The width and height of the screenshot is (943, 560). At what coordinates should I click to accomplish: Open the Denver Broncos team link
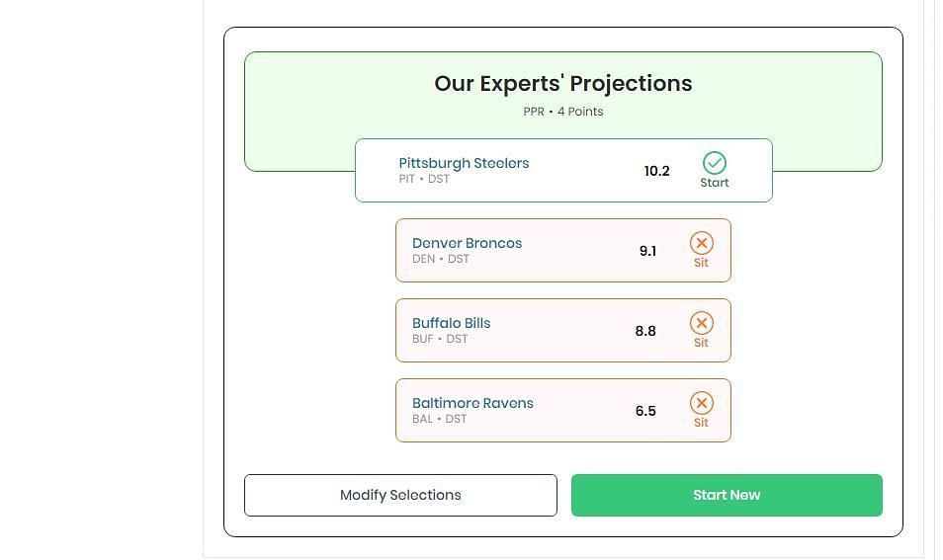coord(467,243)
